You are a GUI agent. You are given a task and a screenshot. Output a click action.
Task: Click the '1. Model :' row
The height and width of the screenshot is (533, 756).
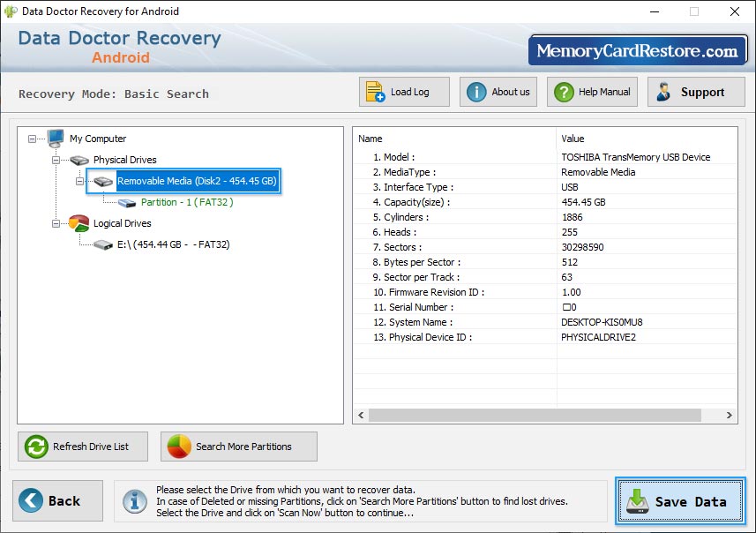click(545, 157)
